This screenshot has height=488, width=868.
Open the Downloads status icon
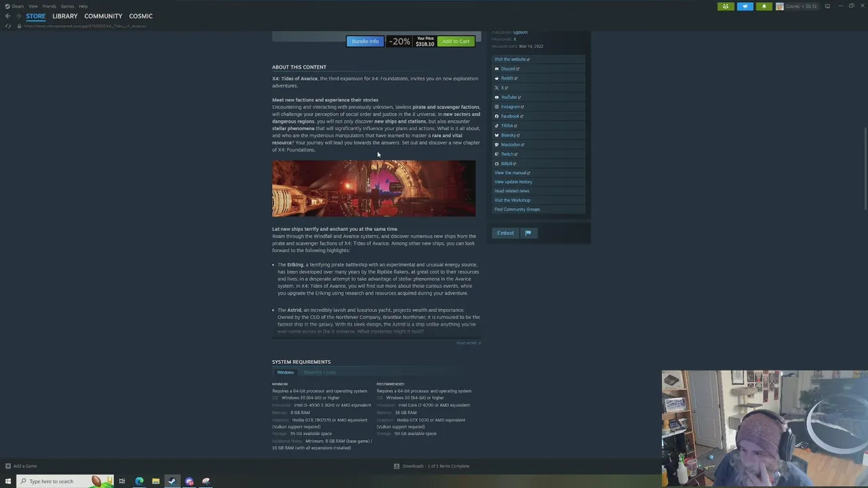coord(397,466)
